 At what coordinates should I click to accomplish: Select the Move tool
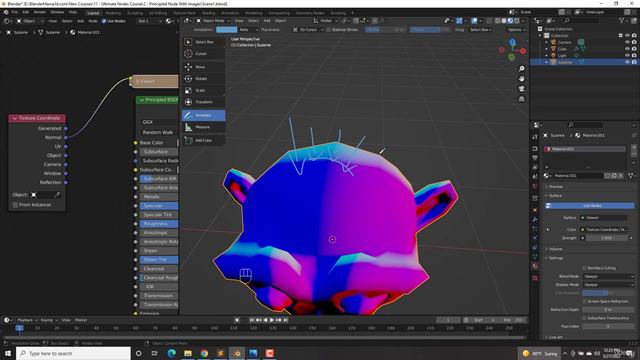203,67
